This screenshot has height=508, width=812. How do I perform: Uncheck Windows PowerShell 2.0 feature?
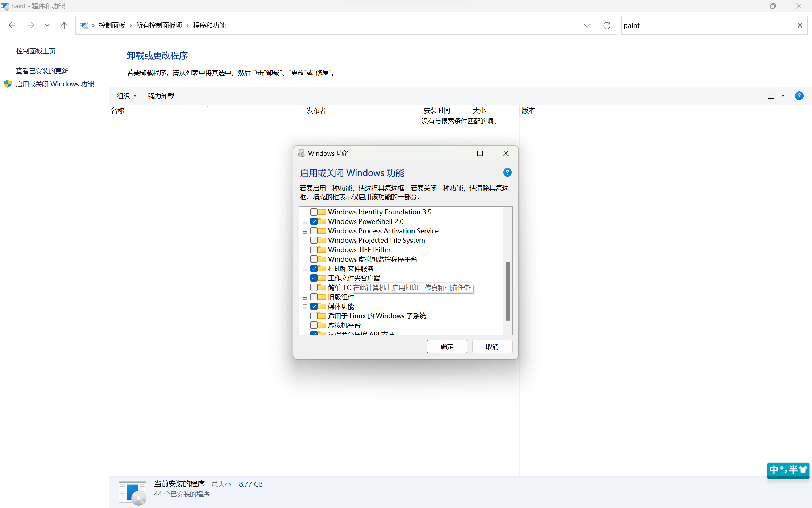(314, 221)
